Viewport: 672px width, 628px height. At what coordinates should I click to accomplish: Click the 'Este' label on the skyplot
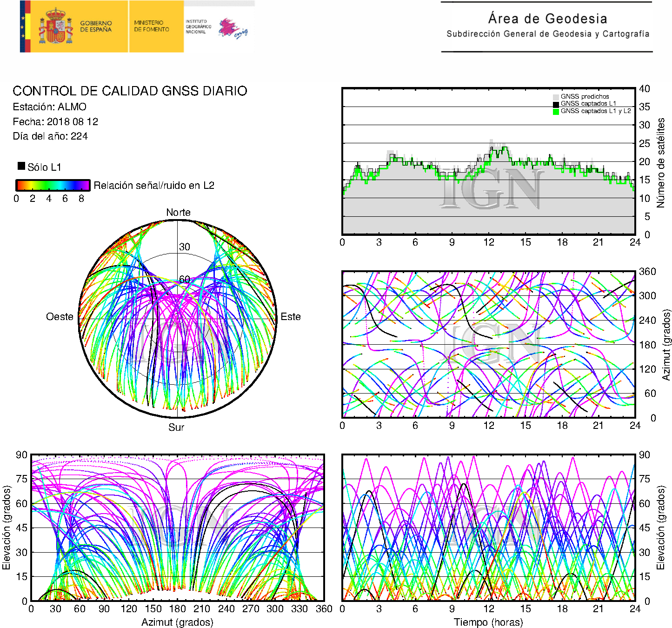pyautogui.click(x=291, y=317)
